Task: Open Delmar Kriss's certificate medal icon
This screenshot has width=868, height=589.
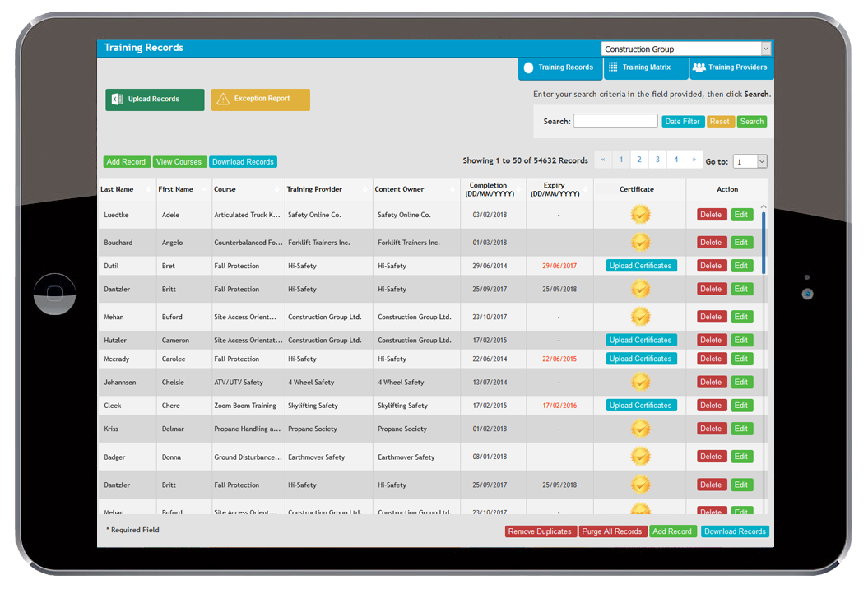Action: click(640, 428)
